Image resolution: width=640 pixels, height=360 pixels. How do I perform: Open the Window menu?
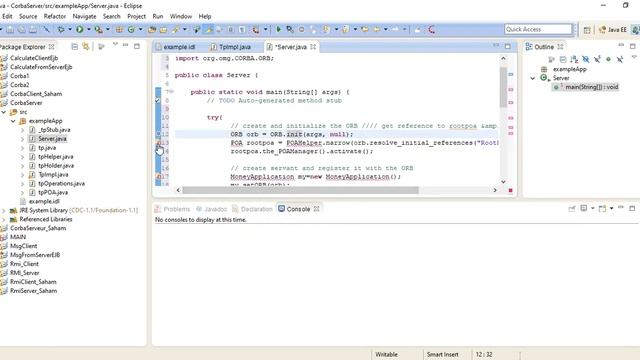[x=180, y=16]
